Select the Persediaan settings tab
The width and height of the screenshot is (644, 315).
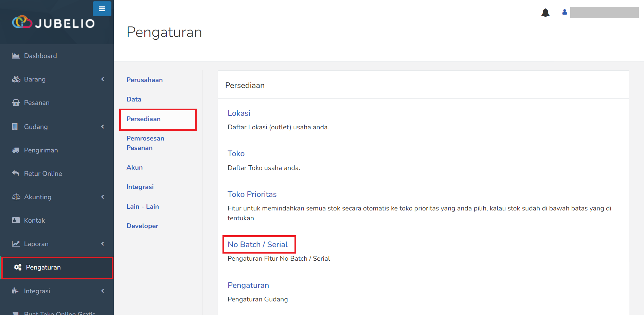(143, 119)
